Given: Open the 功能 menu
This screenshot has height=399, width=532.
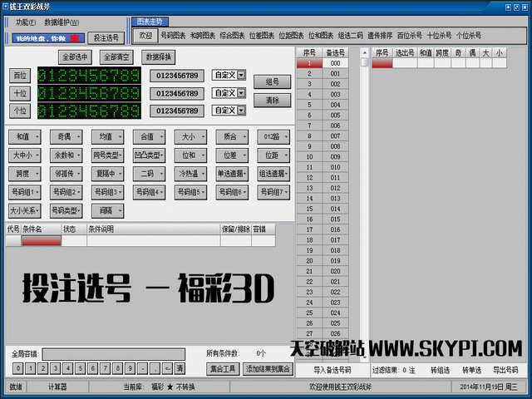Looking at the screenshot, I should (x=22, y=22).
